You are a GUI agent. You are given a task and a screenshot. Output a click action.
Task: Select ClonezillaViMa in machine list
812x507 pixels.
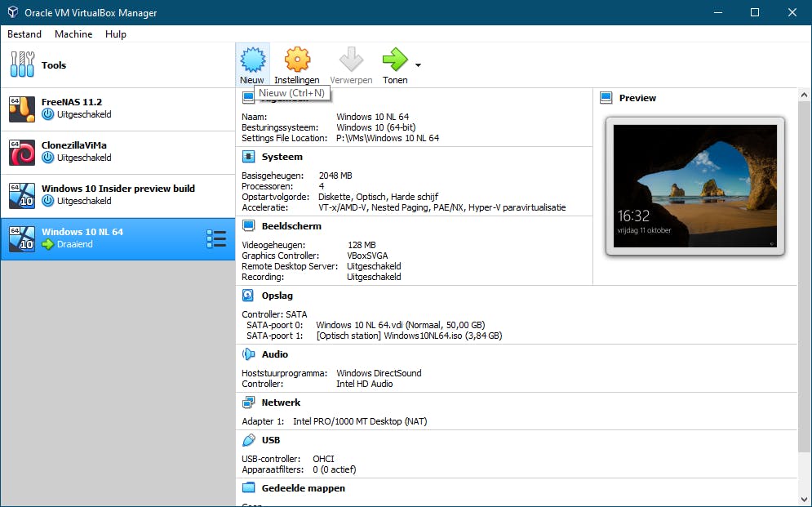tap(118, 153)
